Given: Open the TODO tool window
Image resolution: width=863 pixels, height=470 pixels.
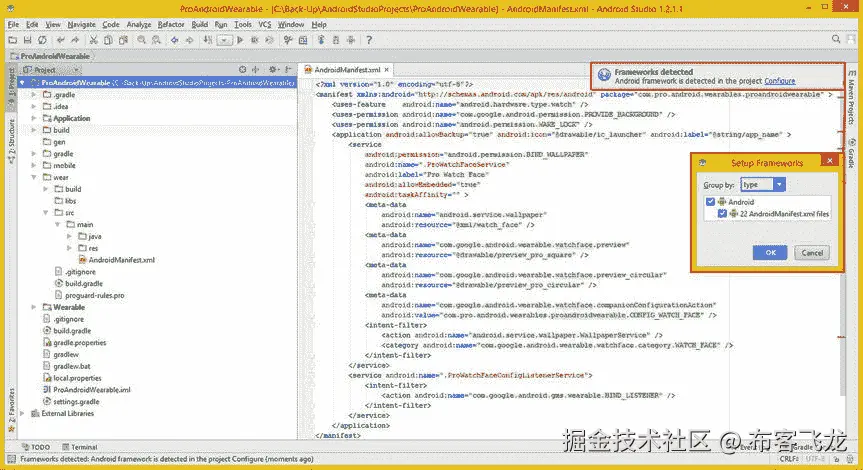Looking at the screenshot, I should coord(36,447).
